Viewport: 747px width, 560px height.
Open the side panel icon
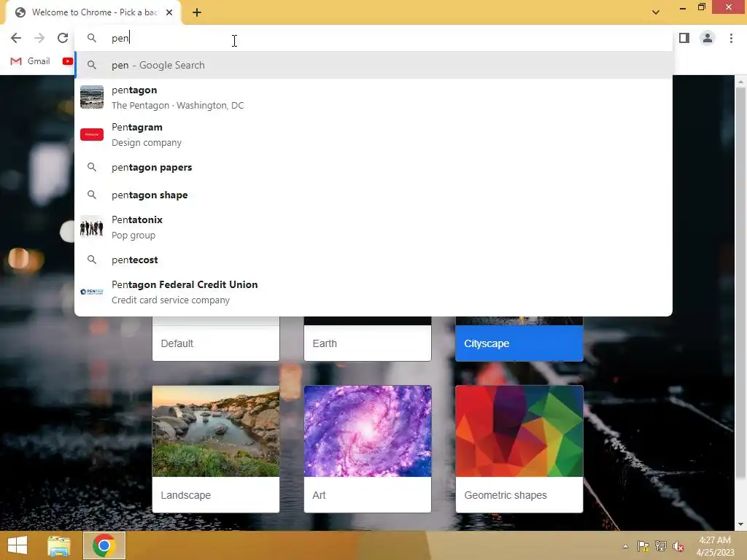click(684, 38)
